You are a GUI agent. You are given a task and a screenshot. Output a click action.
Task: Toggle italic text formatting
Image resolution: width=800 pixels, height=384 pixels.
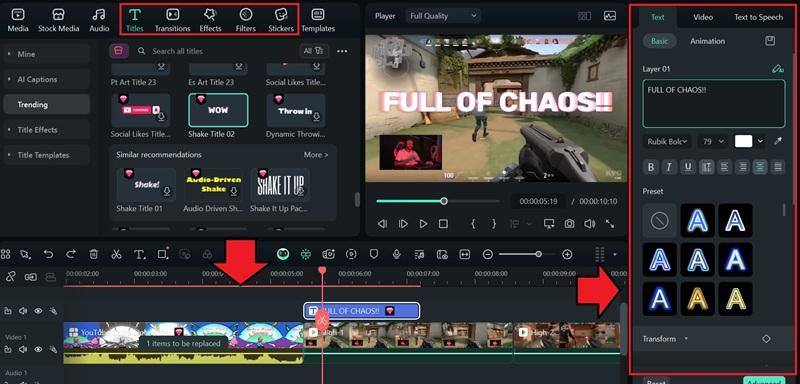(x=669, y=167)
